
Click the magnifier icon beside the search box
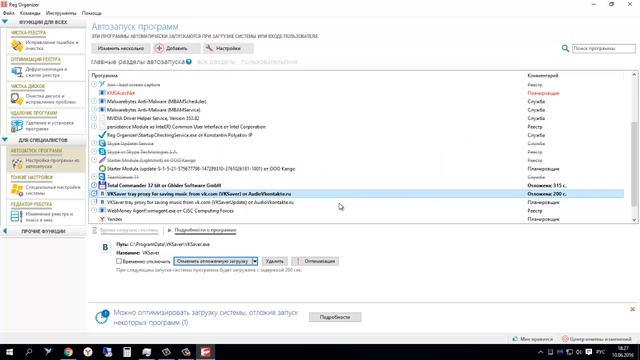(x=565, y=49)
